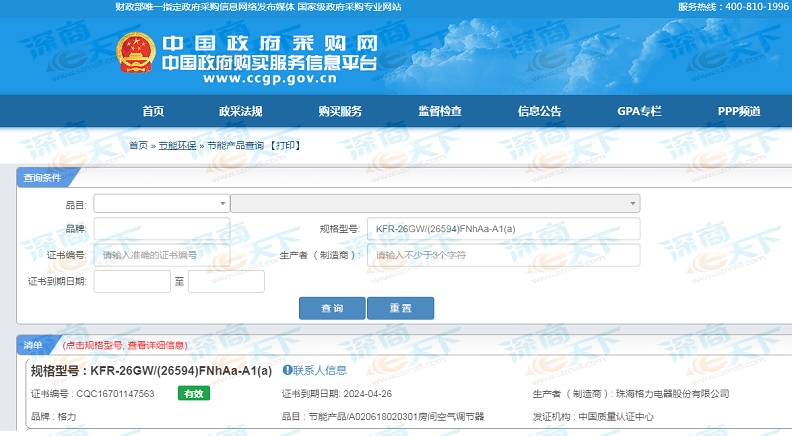This screenshot has width=792, height=436.
Task: Open the 购买服务 menu item
Action: [x=340, y=111]
